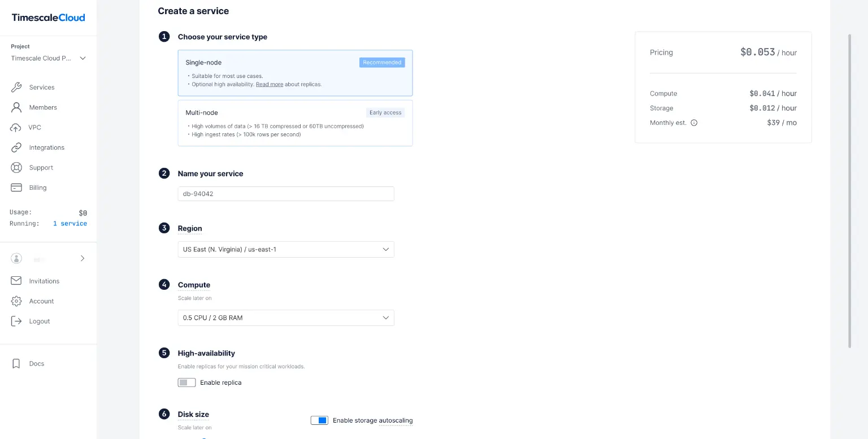This screenshot has width=868, height=439.
Task: Click Logout in the sidebar
Action: pyautogui.click(x=39, y=321)
